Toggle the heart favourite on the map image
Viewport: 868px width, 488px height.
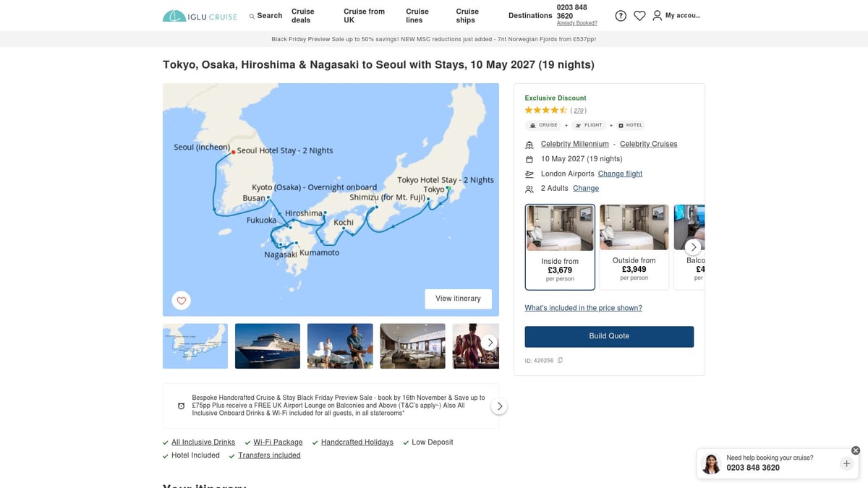(181, 300)
